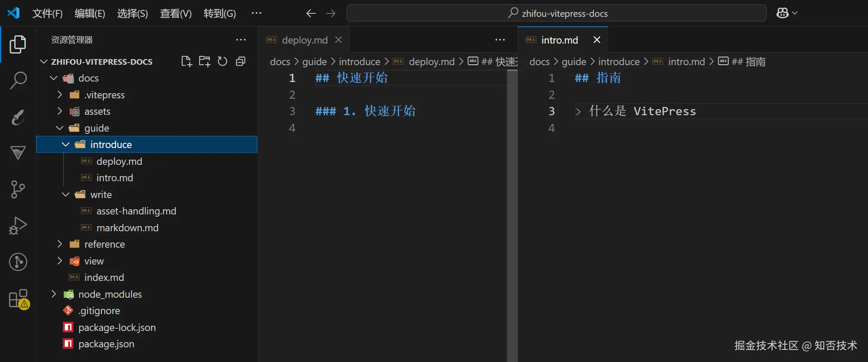Open the Run and Debug view
Screen dimensions: 868x362
[18, 225]
